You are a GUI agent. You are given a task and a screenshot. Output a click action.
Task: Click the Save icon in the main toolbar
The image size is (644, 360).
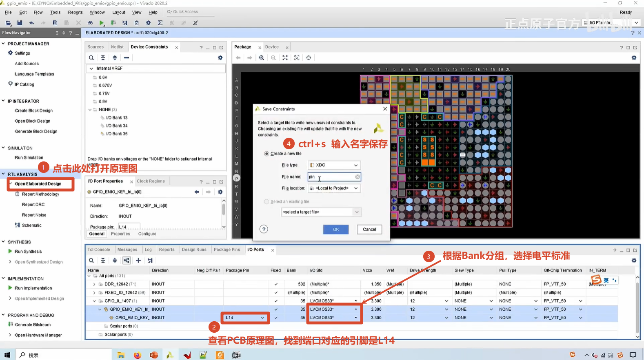pyautogui.click(x=20, y=23)
